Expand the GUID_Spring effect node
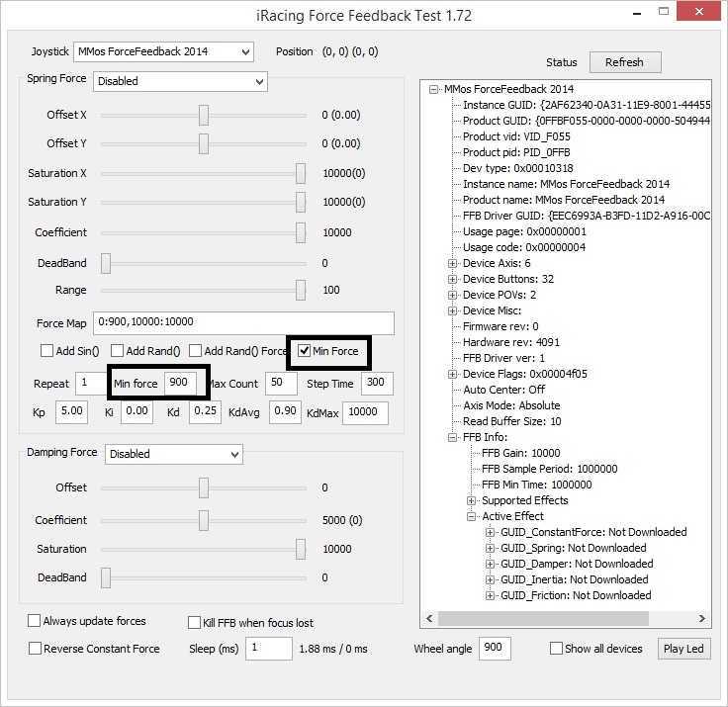 pyautogui.click(x=491, y=548)
